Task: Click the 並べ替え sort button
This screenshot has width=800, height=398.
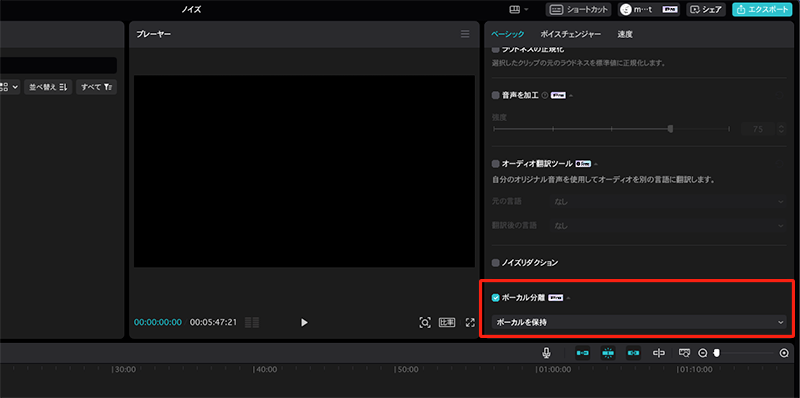Action: click(48, 87)
